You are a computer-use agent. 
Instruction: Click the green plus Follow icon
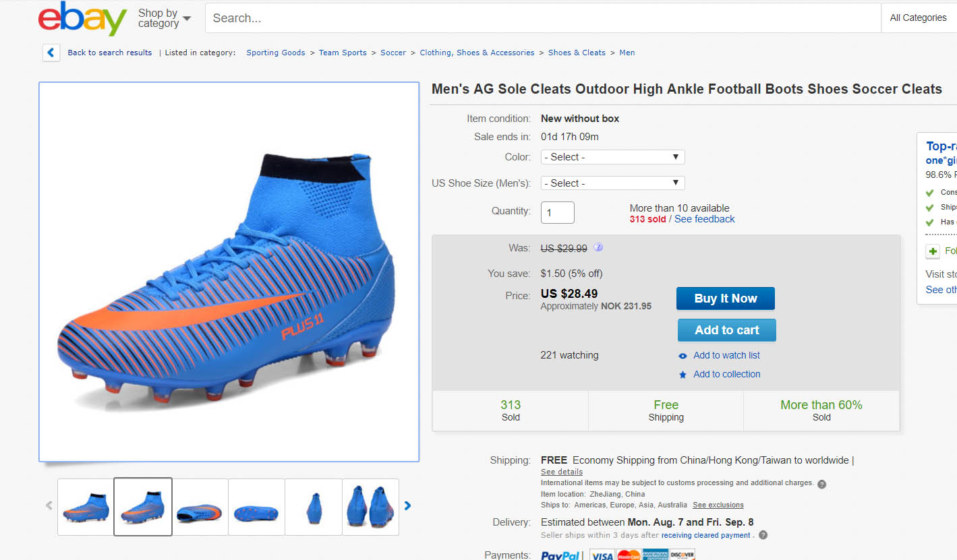[933, 251]
